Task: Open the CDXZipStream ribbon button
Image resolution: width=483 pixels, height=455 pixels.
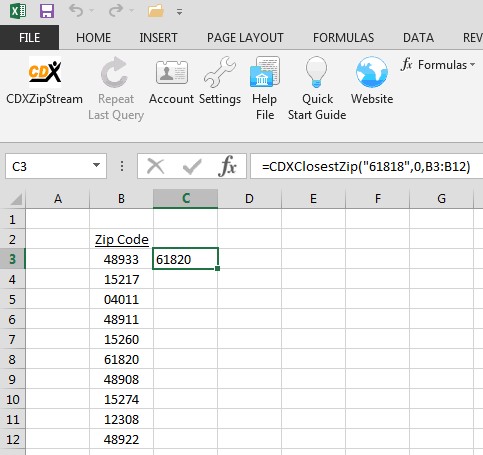Action: coord(44,81)
